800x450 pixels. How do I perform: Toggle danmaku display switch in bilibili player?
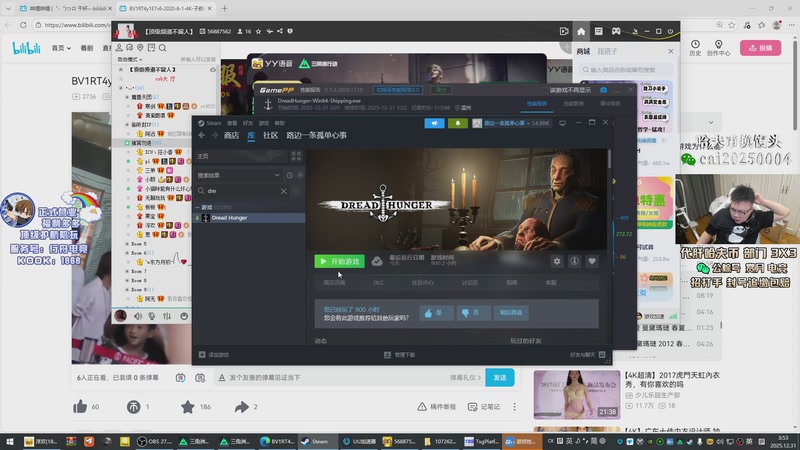[180, 378]
